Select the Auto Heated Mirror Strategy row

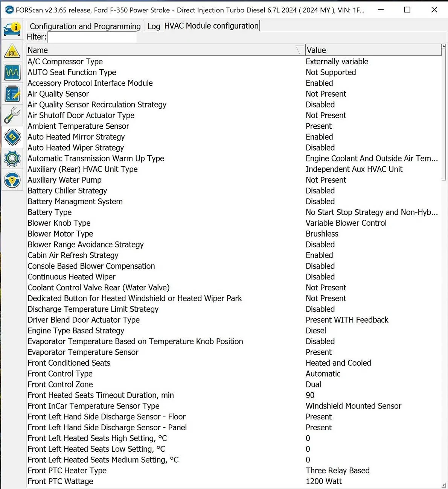click(x=76, y=137)
